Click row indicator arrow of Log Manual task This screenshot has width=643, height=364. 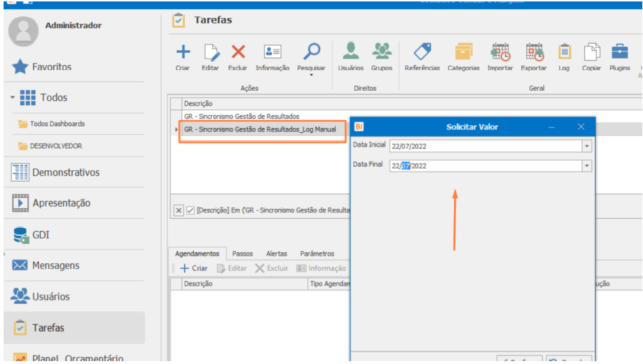coord(176,129)
